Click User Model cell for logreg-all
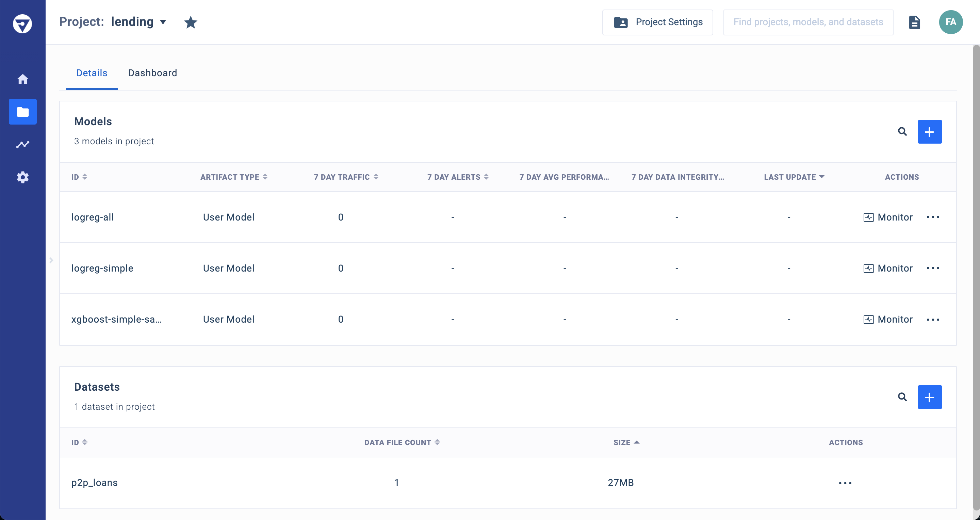Viewport: 980px width, 520px height. pos(229,217)
